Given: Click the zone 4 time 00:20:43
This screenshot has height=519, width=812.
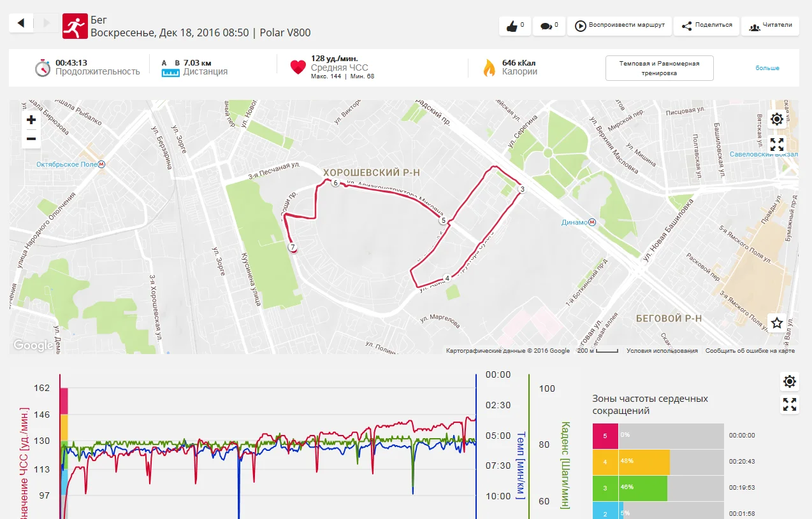Looking at the screenshot, I should pos(743,461).
